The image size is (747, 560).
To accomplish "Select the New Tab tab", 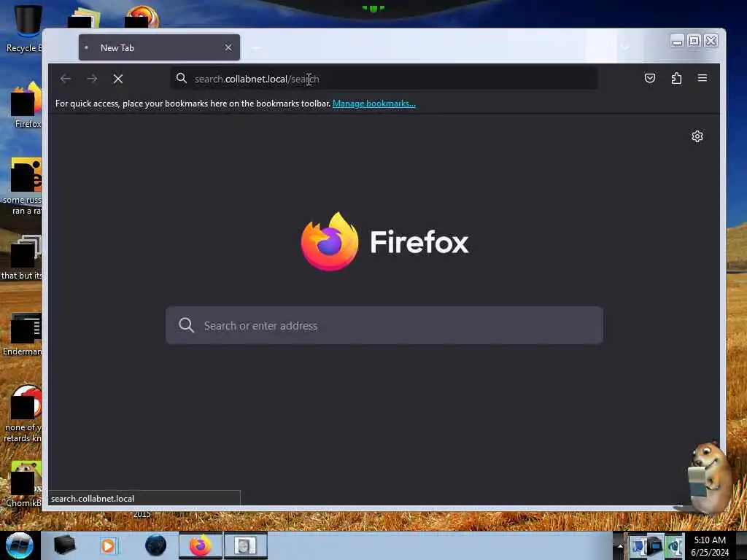I will pyautogui.click(x=159, y=47).
